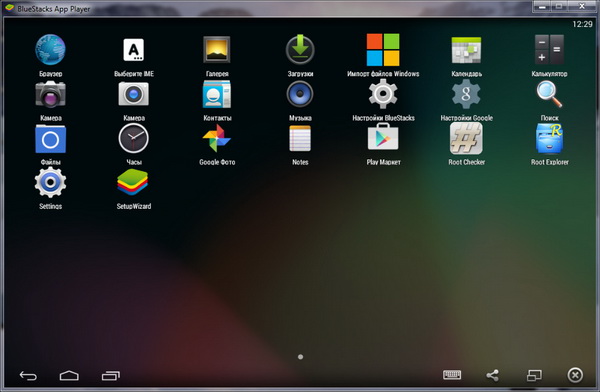
Task: Open Настройки BlueStacks gear icon
Action: [383, 94]
